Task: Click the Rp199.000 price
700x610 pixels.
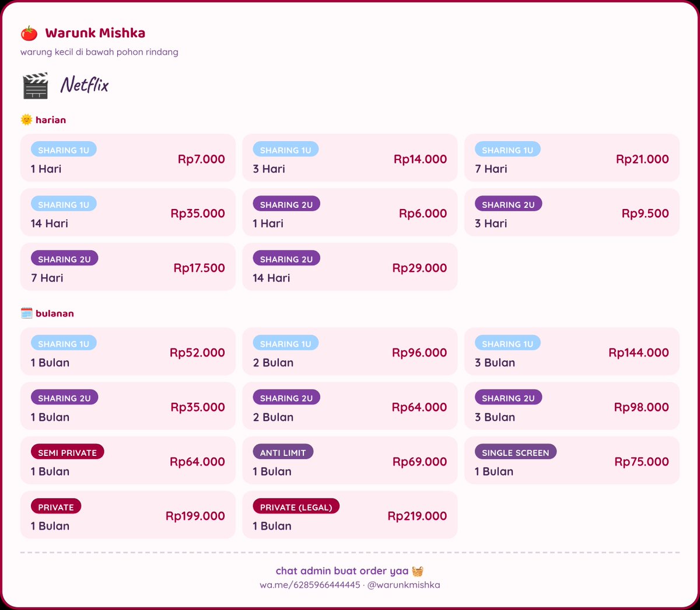Action: tap(195, 516)
